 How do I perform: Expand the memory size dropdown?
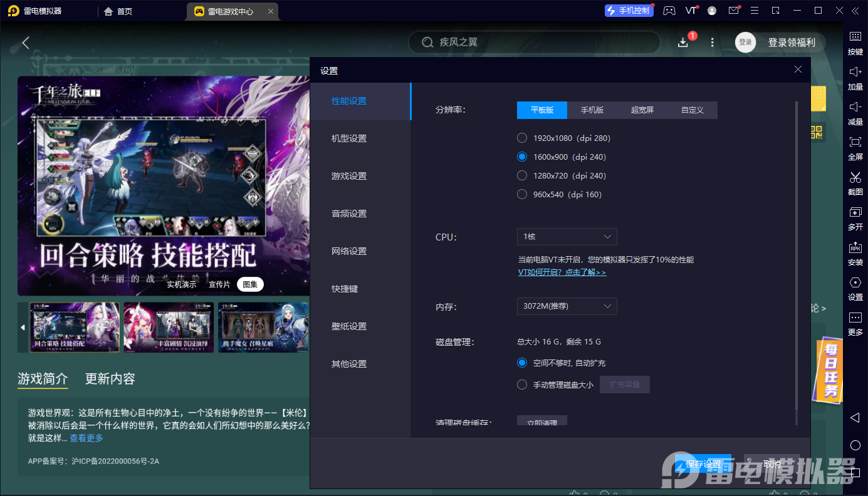[567, 306]
